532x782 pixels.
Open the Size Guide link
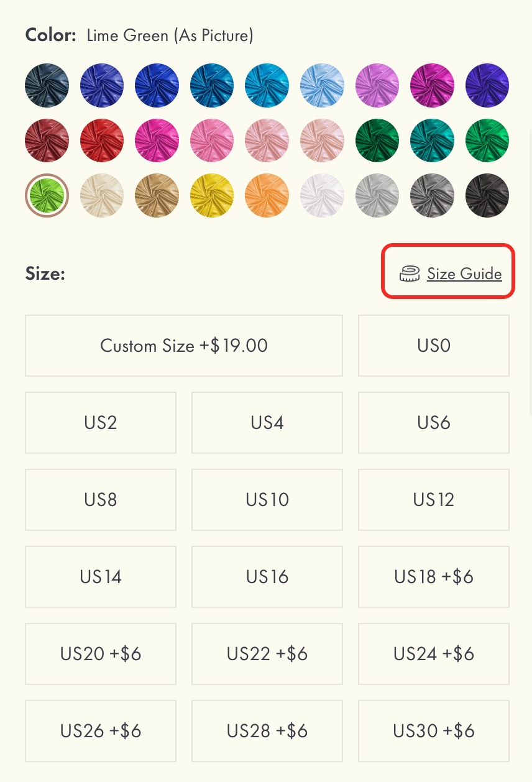click(464, 274)
